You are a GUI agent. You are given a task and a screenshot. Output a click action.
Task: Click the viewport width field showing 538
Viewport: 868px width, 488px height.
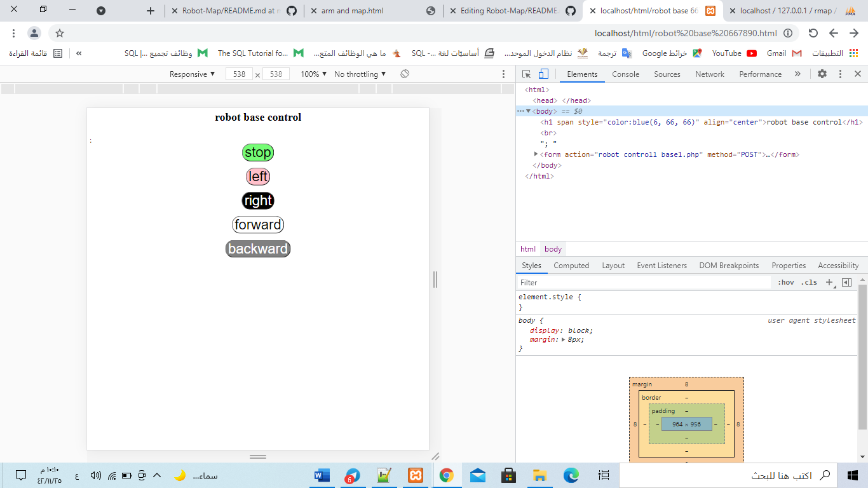coord(239,74)
